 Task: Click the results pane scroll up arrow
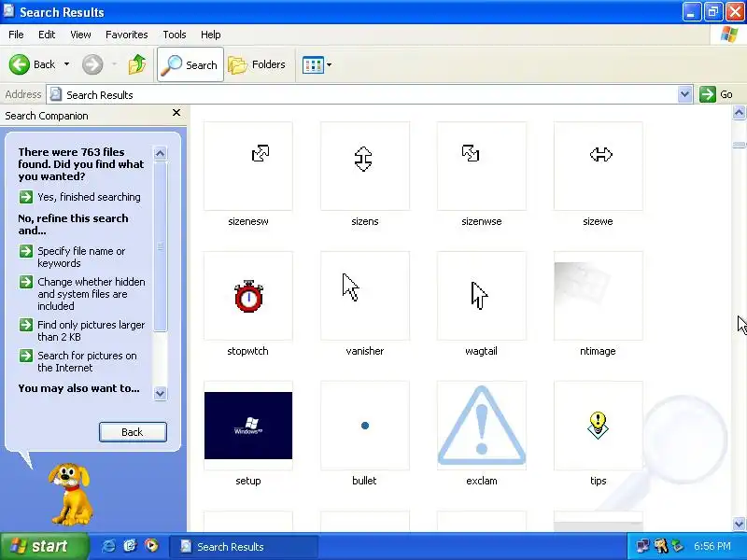739,113
